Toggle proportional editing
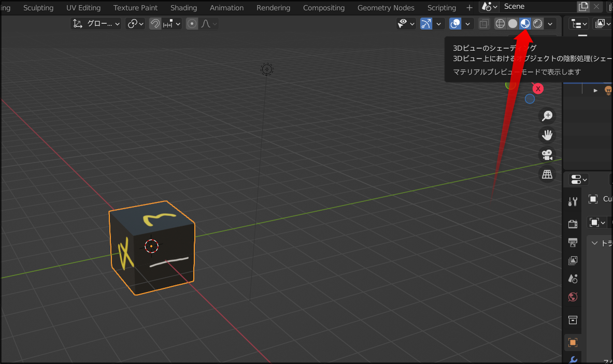 pyautogui.click(x=192, y=24)
